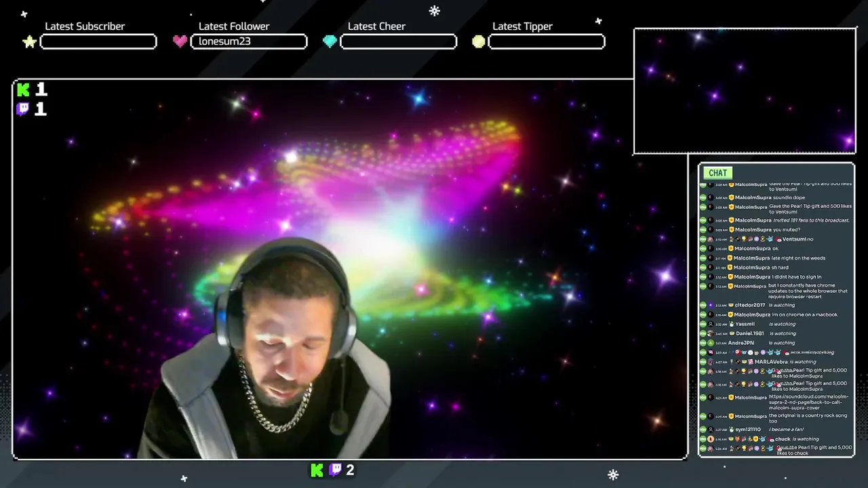Click the CHAT header label

pyautogui.click(x=717, y=173)
